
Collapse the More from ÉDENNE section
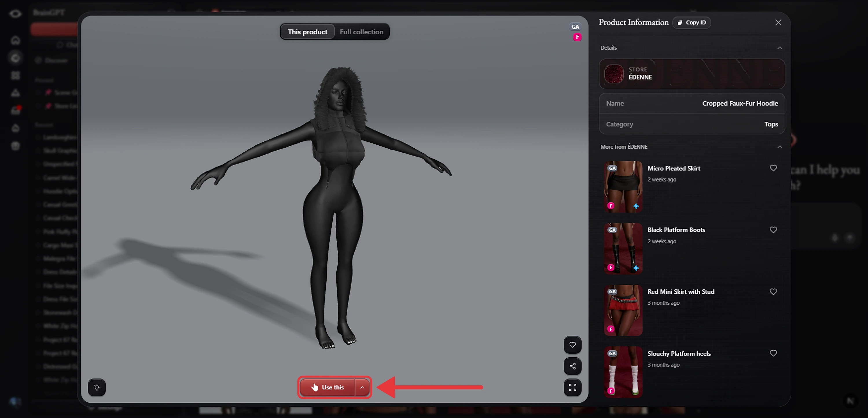(x=779, y=147)
